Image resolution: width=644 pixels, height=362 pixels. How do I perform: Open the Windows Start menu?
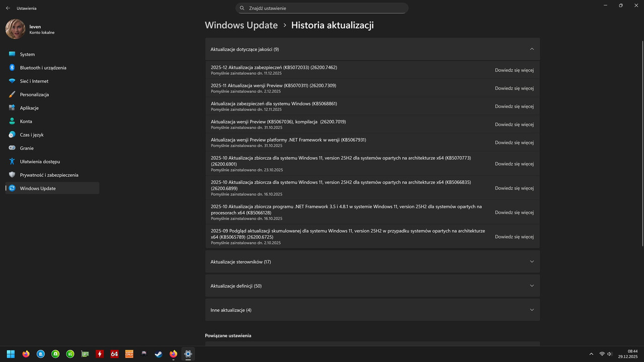(x=11, y=354)
